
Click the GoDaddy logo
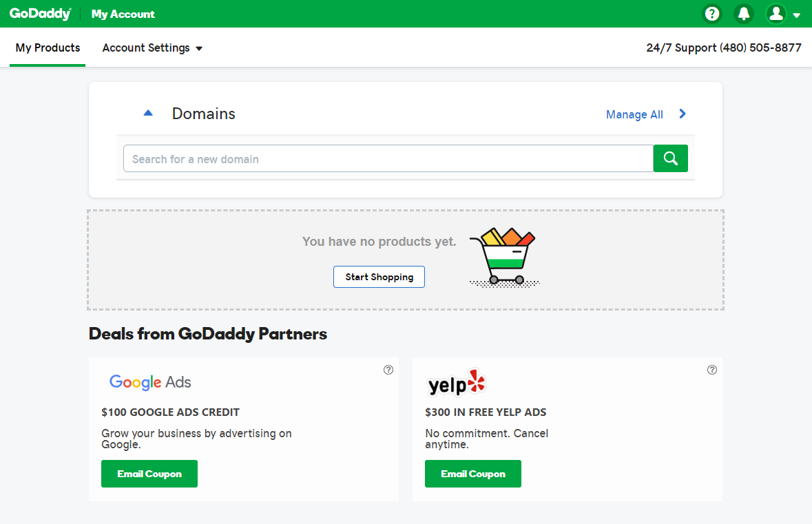pyautogui.click(x=41, y=14)
